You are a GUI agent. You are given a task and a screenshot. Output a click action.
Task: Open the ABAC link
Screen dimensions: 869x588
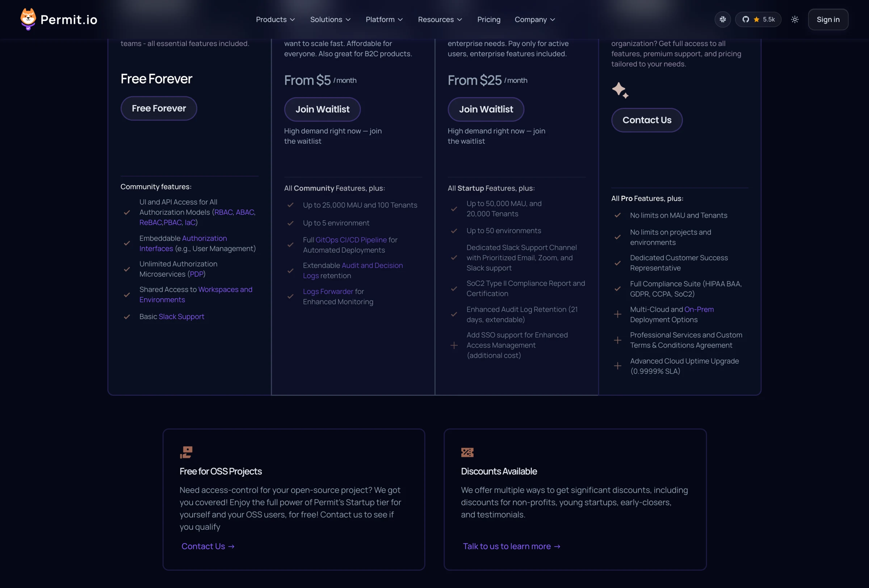click(245, 212)
